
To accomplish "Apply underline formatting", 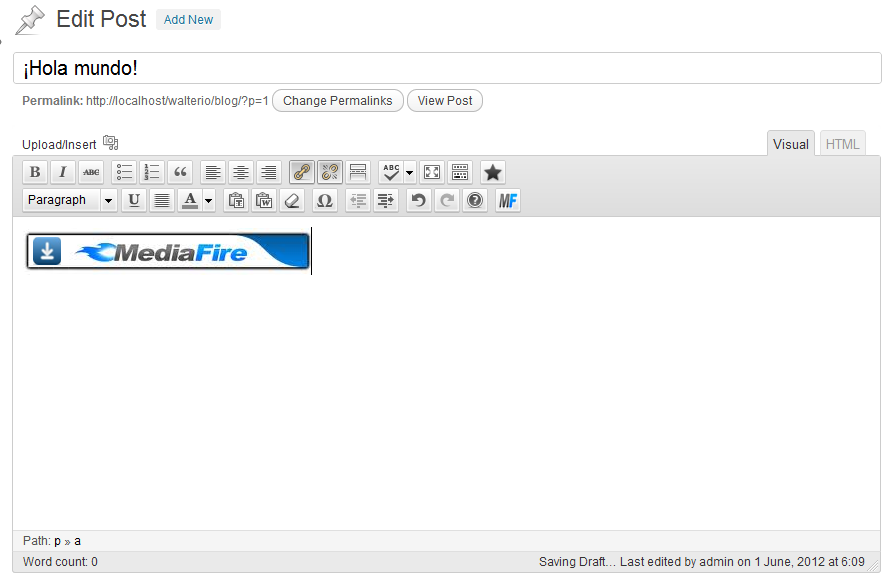I will [x=134, y=200].
